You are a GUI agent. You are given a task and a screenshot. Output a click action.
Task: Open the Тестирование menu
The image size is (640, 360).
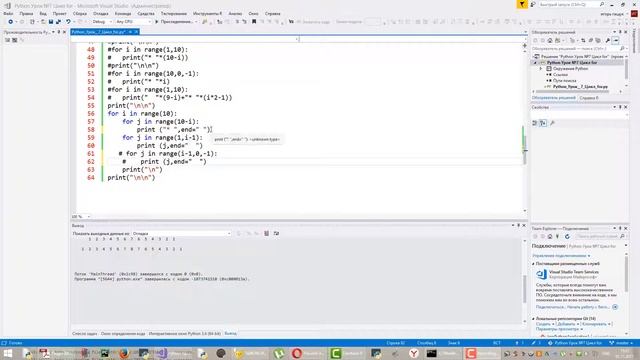173,13
